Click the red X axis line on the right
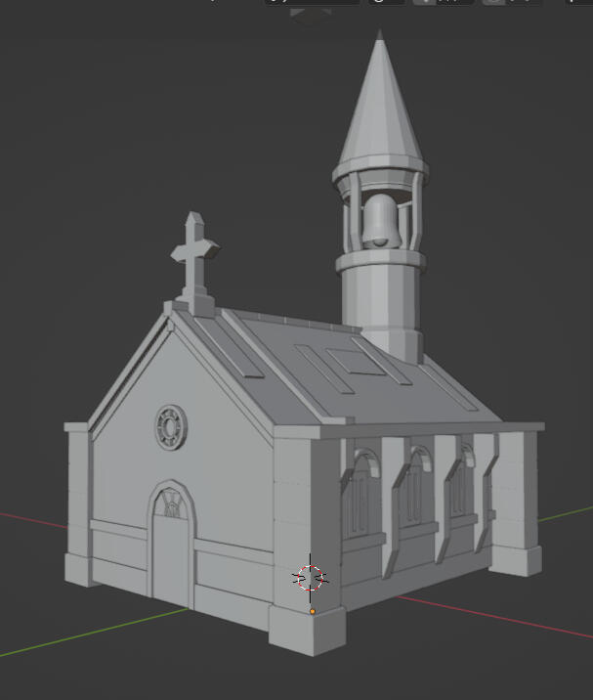The image size is (593, 700). tap(495, 618)
